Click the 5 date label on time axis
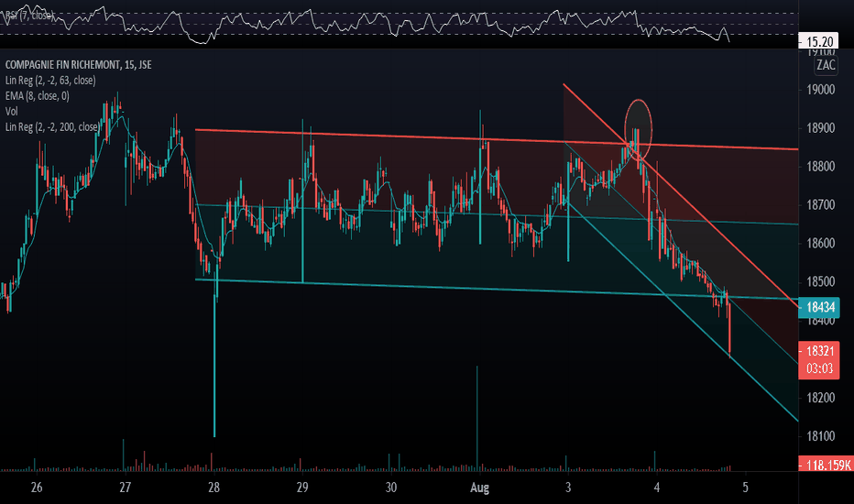 (746, 488)
